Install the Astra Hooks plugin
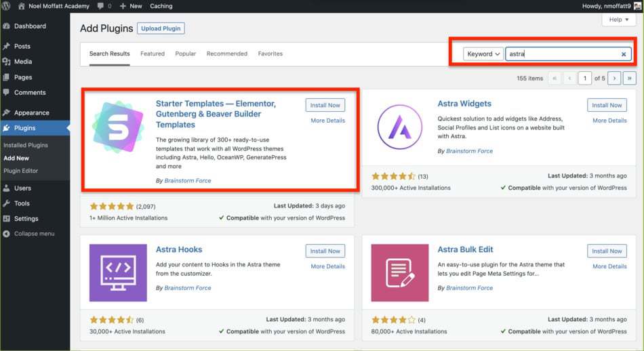The image size is (644, 351). 325,251
